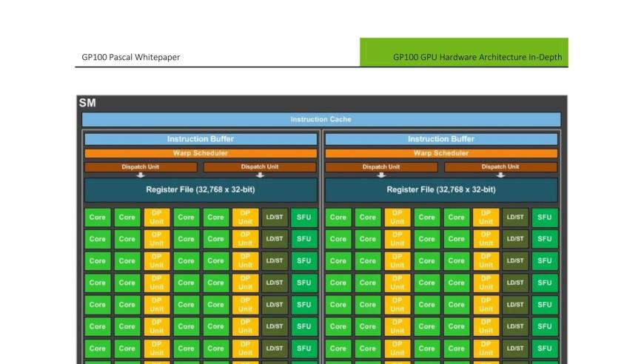
Task: Click the top-row LD/ST cell in the left block
Action: [275, 218]
